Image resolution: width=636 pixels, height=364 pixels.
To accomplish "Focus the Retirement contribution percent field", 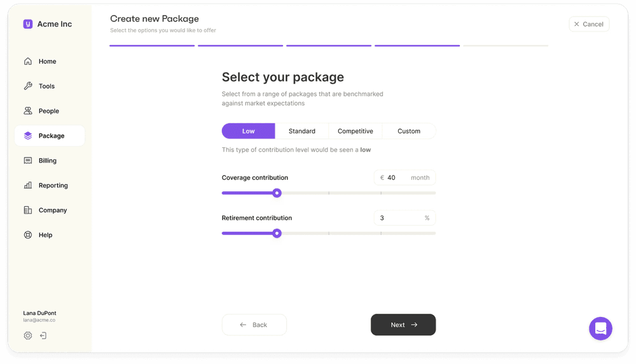I will click(x=404, y=218).
